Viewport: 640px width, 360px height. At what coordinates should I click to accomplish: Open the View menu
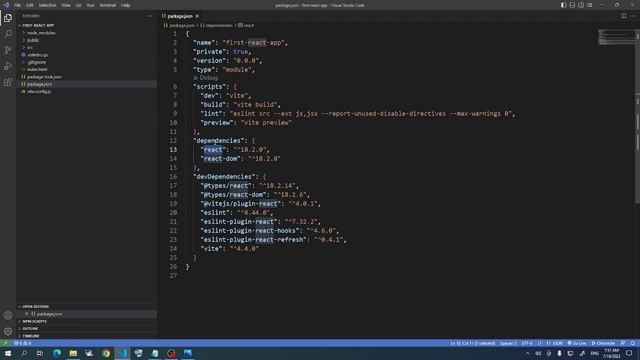click(66, 5)
